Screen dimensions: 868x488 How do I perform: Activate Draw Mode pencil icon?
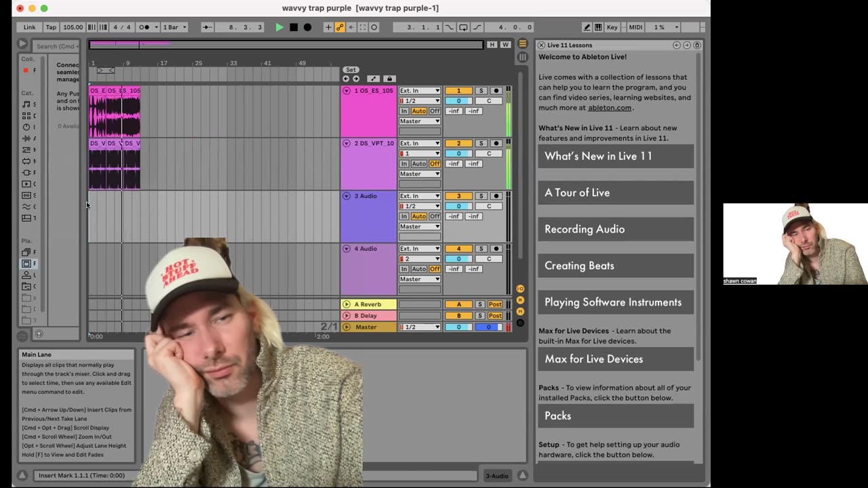(587, 27)
